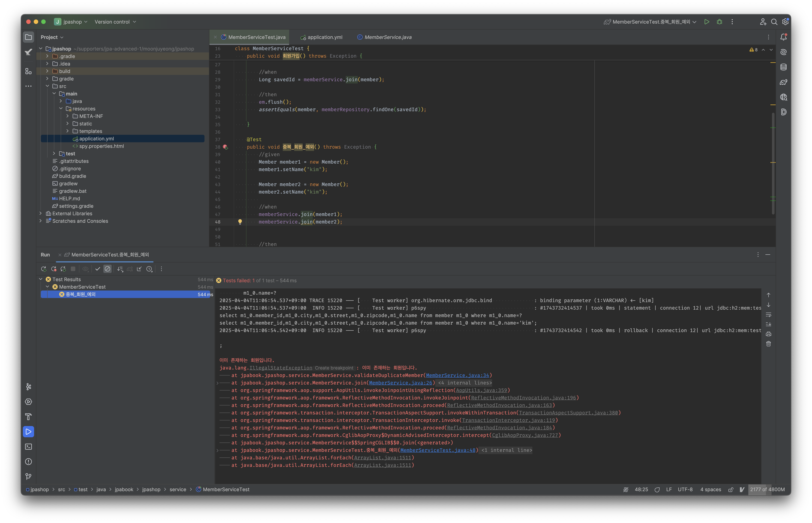Open the Gradle elephant tool window
Viewport: 812px width, 523px height.
pos(784,82)
